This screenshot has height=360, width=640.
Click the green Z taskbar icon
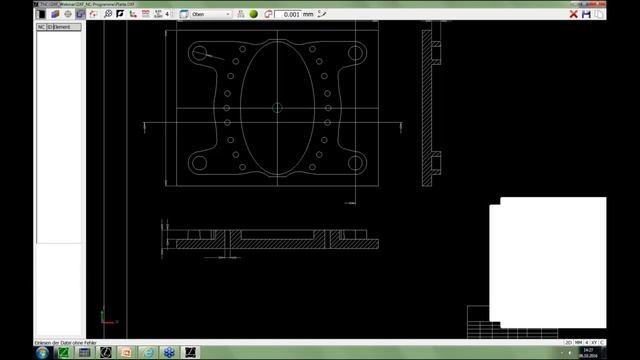click(x=63, y=353)
